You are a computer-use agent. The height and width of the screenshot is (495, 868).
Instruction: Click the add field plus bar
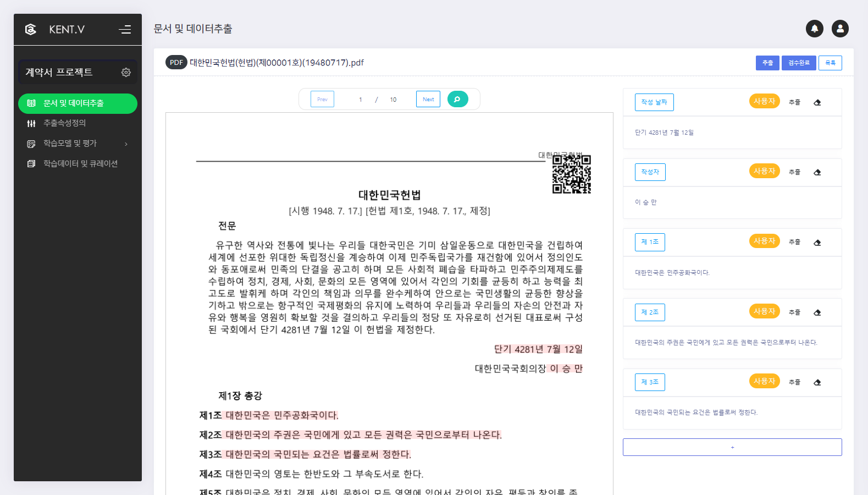[x=732, y=447]
